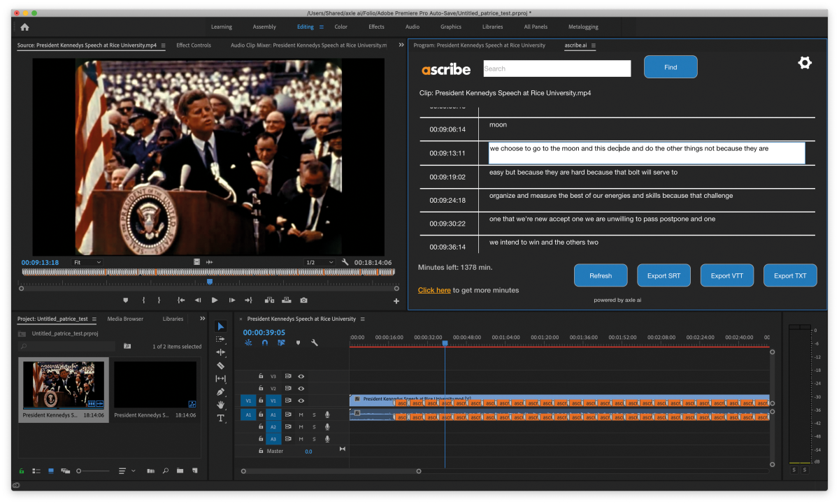
Task: Click the Find button in ascribe
Action: [x=671, y=67]
